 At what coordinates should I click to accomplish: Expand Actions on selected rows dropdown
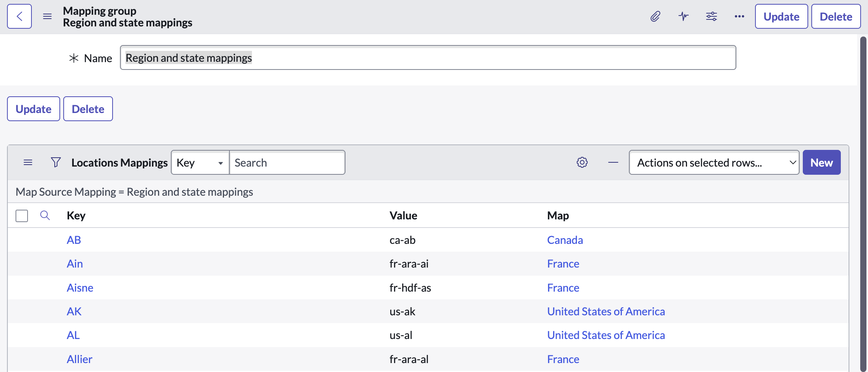[x=713, y=162]
